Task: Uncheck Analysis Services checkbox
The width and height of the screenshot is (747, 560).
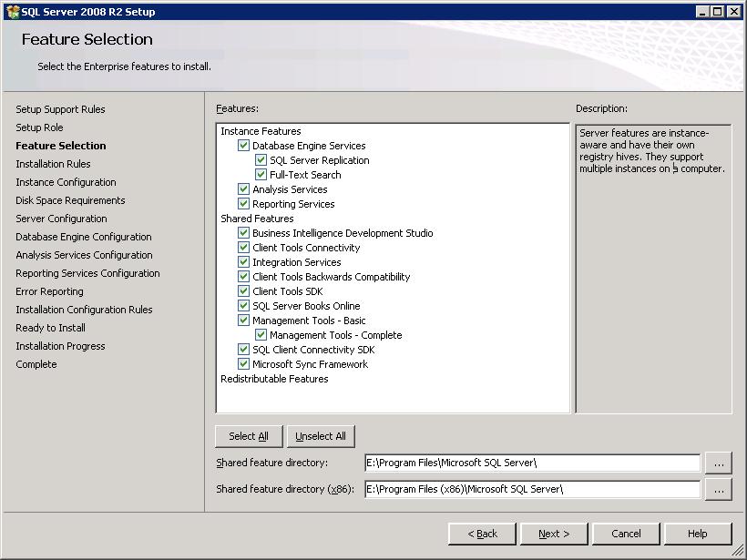Action: coord(243,189)
